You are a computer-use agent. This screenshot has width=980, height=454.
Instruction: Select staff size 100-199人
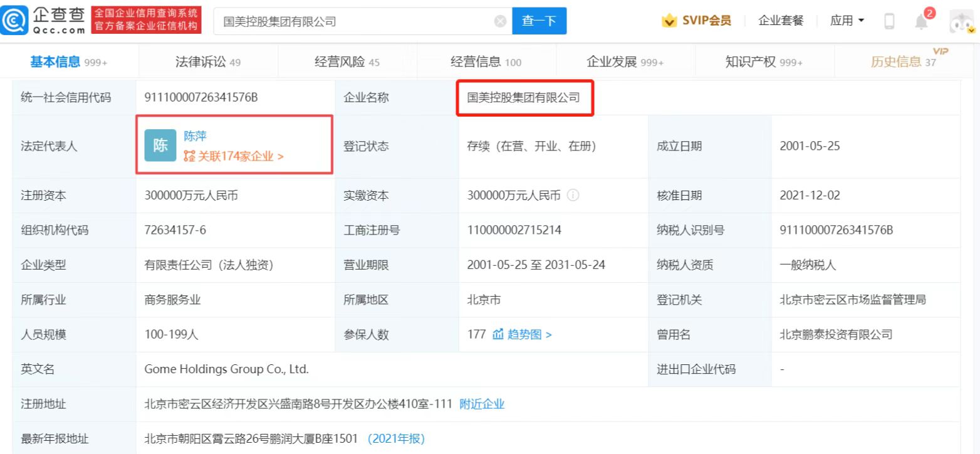tap(171, 335)
